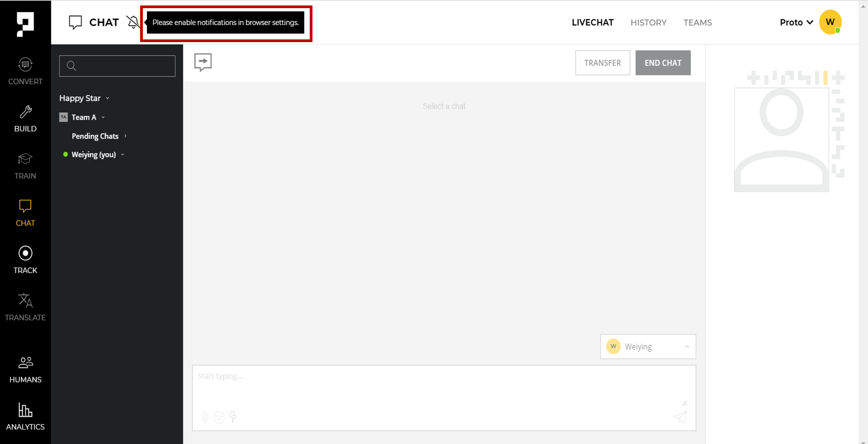Viewport: 868px width, 444px height.
Task: Switch to TEAMS tab
Action: pyautogui.click(x=697, y=23)
